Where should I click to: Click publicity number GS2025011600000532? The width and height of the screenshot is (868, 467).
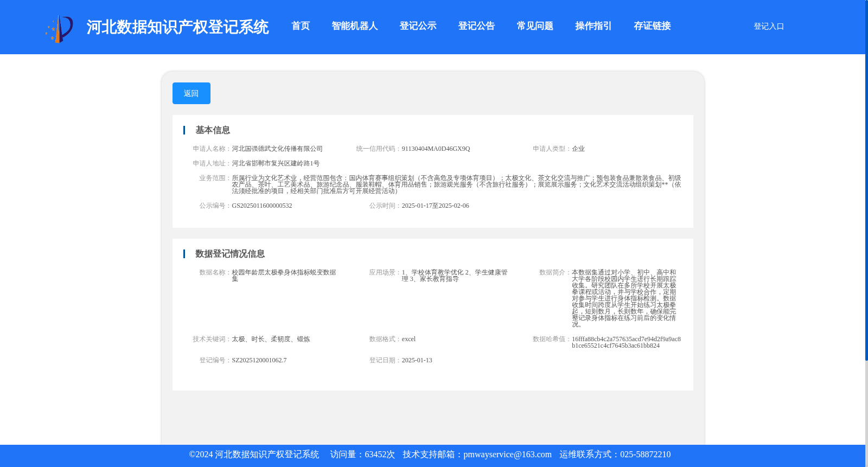(262, 206)
